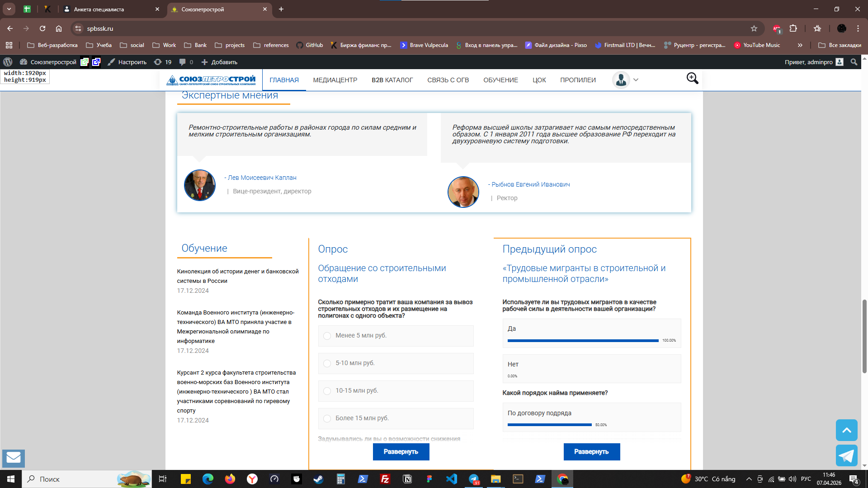Expand the projects bookmarks folder
Viewport: 868px width, 488px height.
(x=230, y=45)
